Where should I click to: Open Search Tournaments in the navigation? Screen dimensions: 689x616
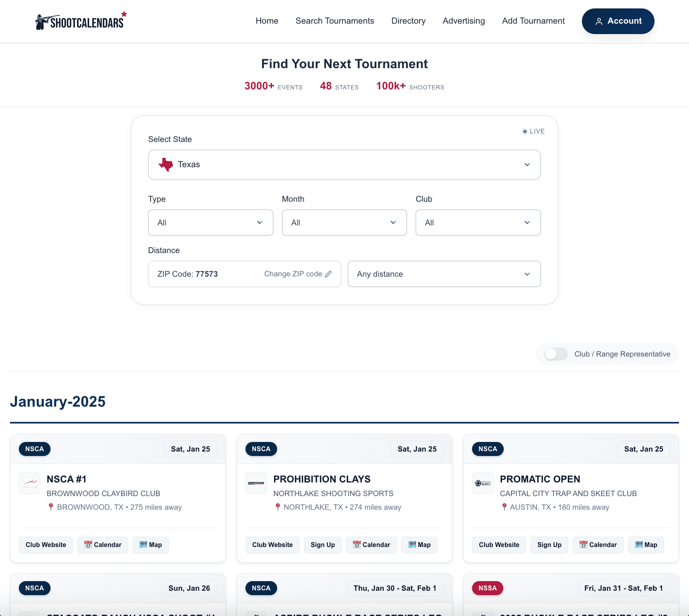point(335,21)
